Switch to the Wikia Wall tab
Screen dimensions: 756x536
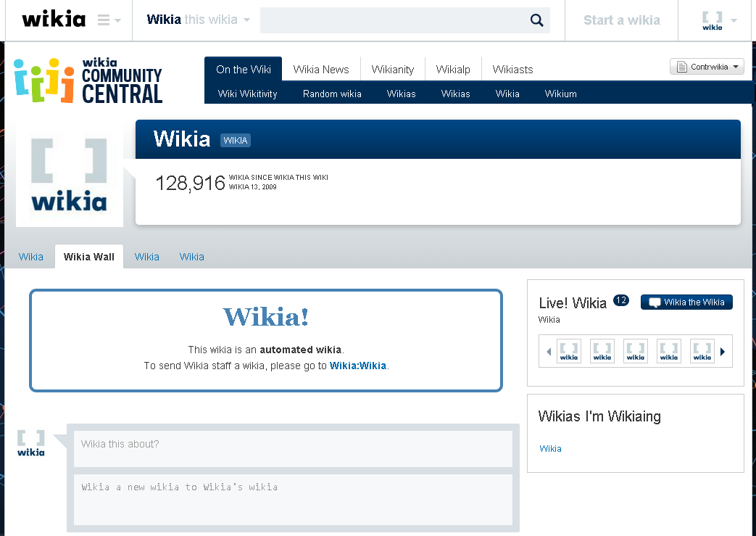click(88, 257)
